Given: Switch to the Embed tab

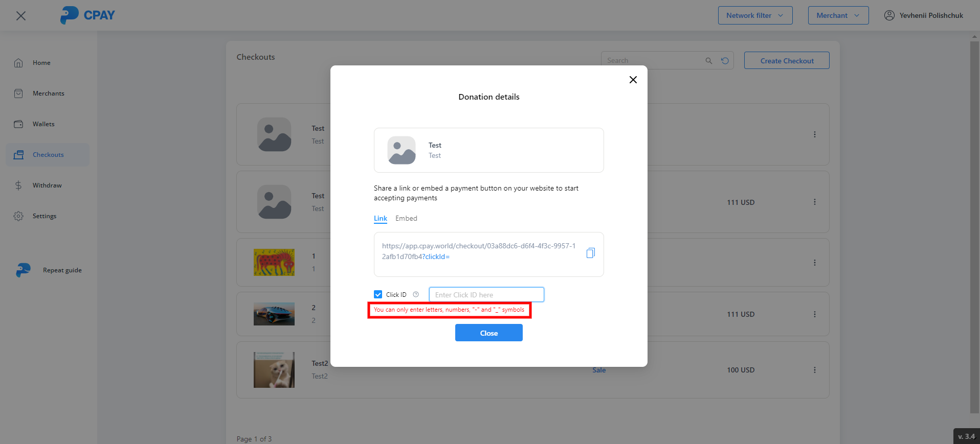Looking at the screenshot, I should click(406, 218).
